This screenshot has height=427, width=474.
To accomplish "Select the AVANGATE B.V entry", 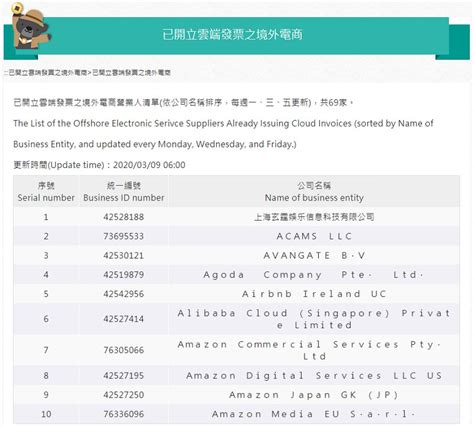I will pyautogui.click(x=314, y=256).
